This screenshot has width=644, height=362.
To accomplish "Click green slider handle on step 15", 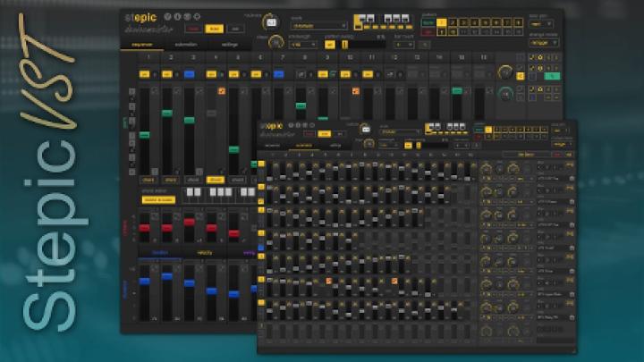I will pyautogui.click(x=457, y=90).
